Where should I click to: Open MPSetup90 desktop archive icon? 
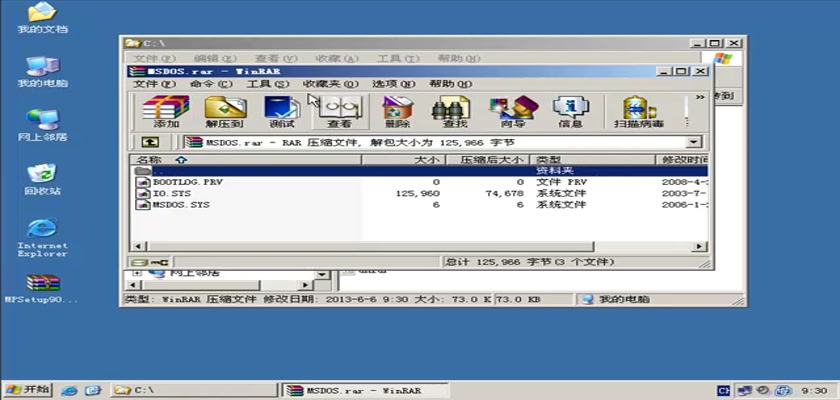click(42, 289)
